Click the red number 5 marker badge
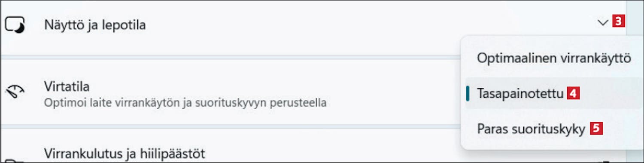644x163 pixels. click(x=596, y=128)
